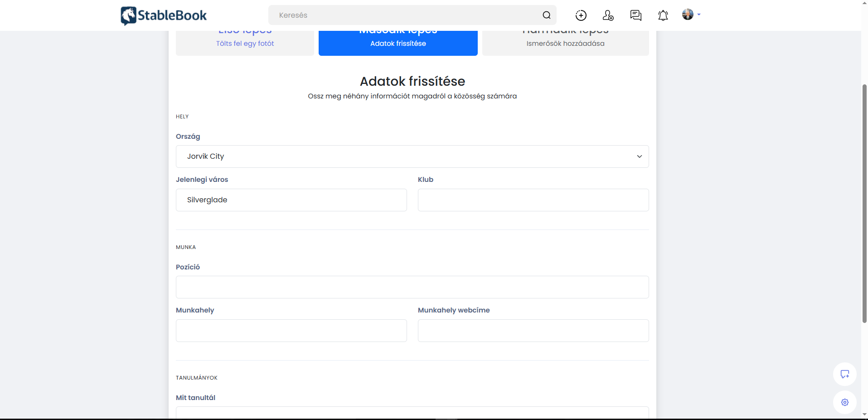Click the Munkahely webcíme input field
This screenshot has height=420, width=868.
[533, 331]
